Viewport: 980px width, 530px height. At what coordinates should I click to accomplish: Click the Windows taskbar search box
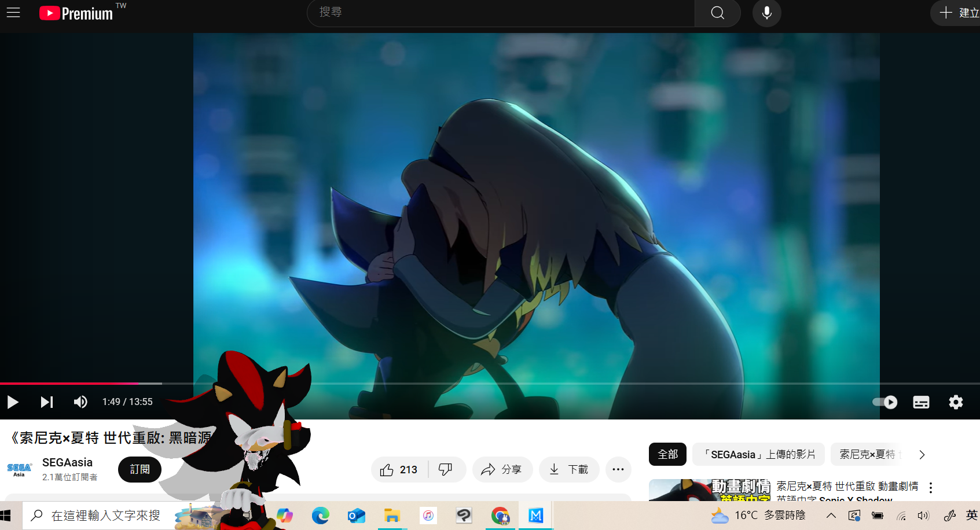[x=98, y=516]
